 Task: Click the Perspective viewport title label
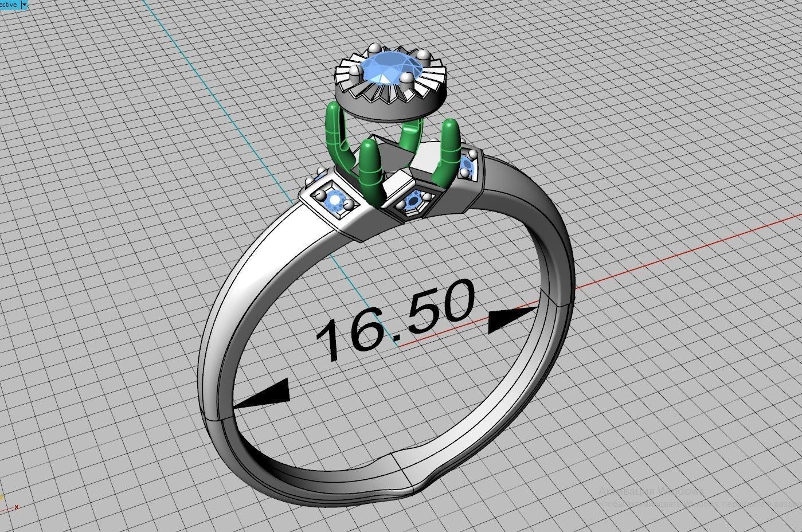pos(9,4)
